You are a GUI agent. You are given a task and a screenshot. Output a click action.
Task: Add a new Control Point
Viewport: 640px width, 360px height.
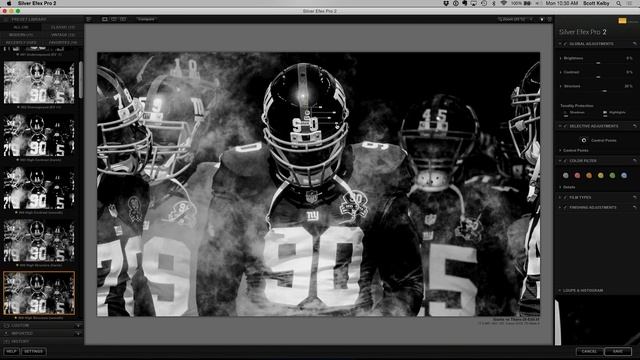coord(584,140)
